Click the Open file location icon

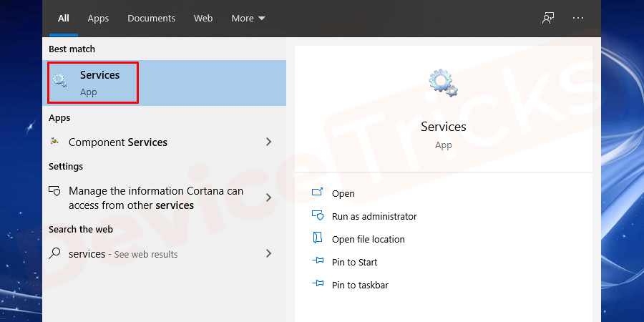pyautogui.click(x=318, y=238)
